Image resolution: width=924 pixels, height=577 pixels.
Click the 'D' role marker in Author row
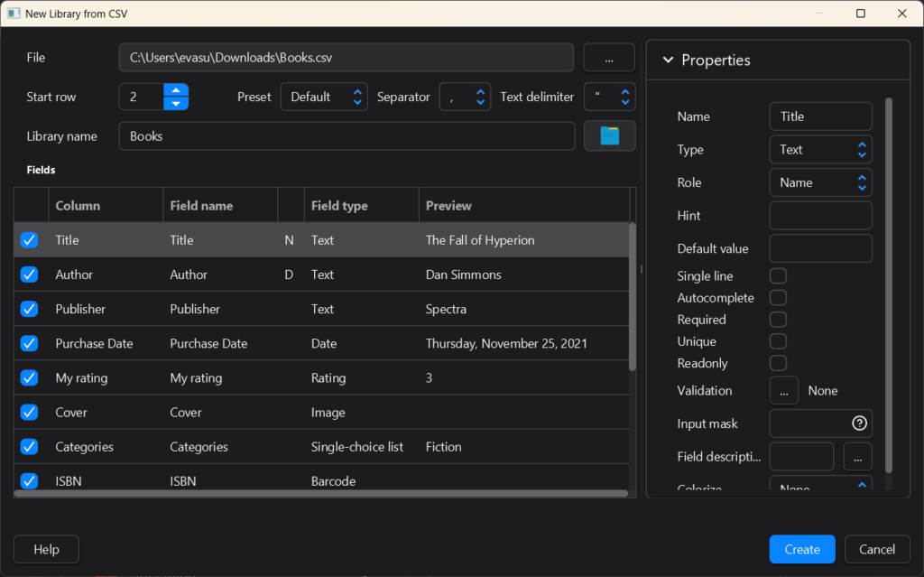[289, 275]
